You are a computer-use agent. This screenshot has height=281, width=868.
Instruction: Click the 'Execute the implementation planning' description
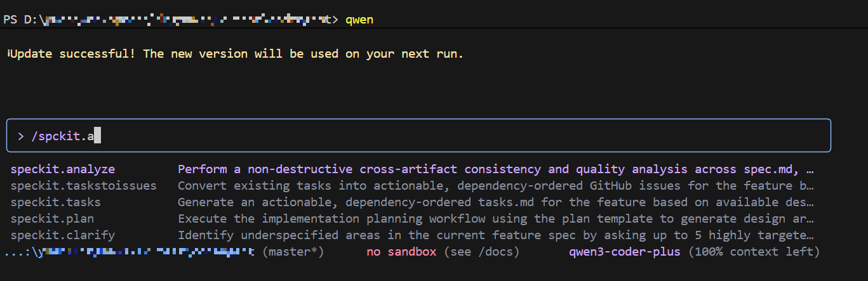tap(495, 219)
